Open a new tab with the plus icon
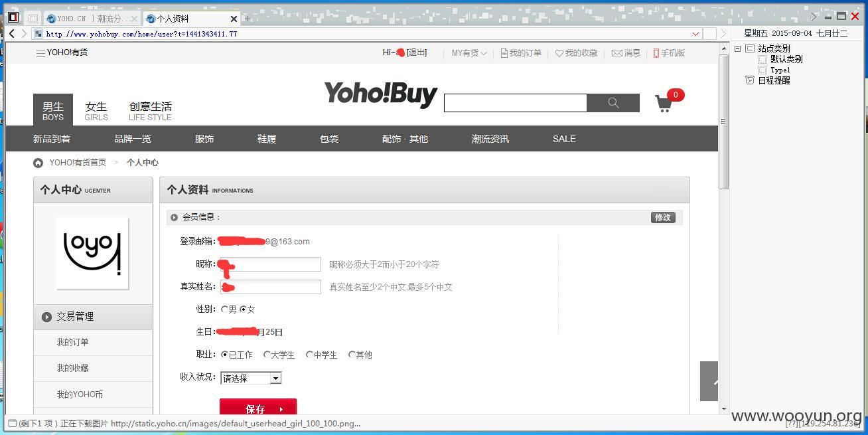The height and width of the screenshot is (435, 868). pos(248,19)
